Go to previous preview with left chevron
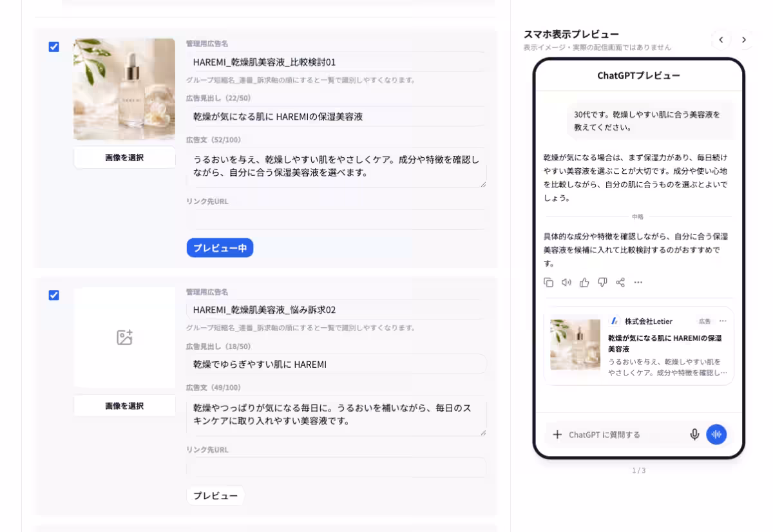The height and width of the screenshot is (532, 773). pos(721,40)
